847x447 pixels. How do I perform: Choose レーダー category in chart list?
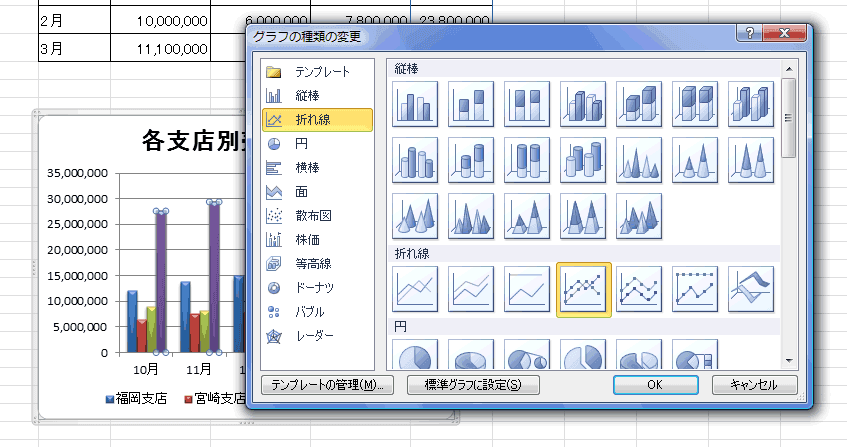[318, 336]
